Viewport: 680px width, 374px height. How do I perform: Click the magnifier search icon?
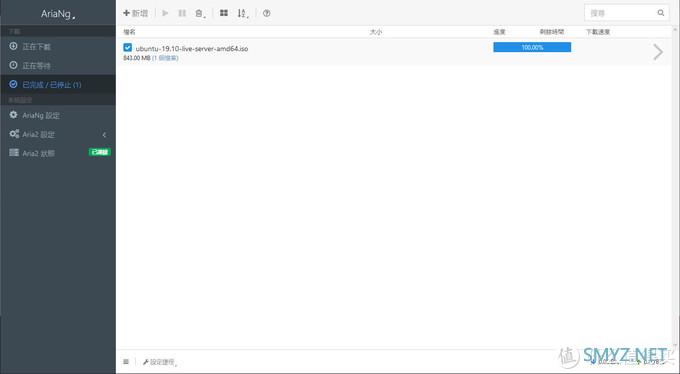click(661, 13)
